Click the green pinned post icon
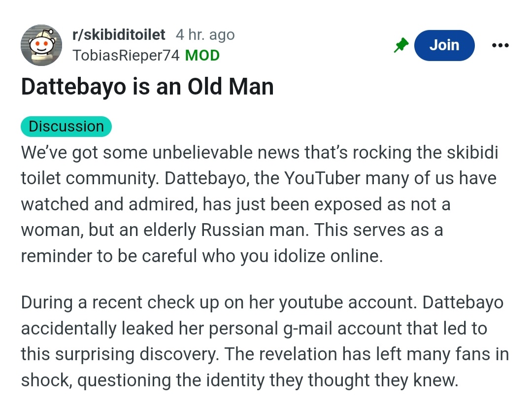532x401 pixels. [x=401, y=45]
